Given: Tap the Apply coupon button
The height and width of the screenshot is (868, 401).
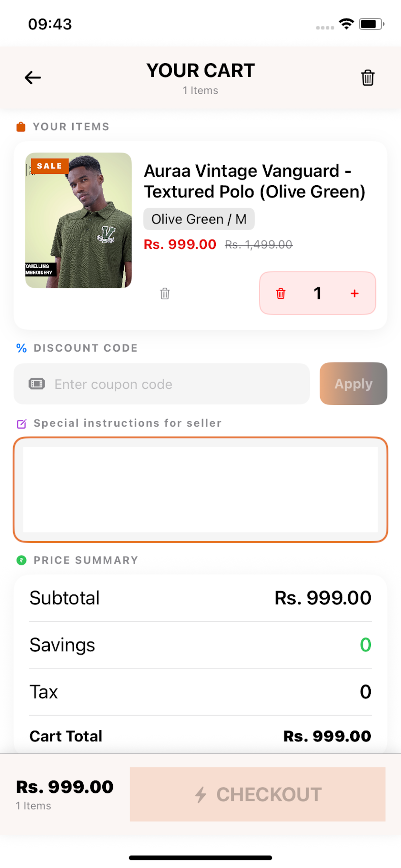Looking at the screenshot, I should point(353,384).
